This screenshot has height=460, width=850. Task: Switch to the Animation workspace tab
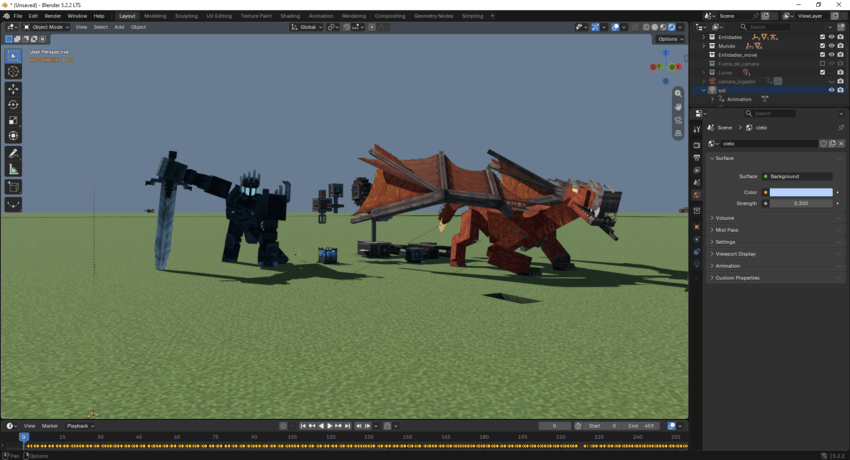tap(321, 16)
